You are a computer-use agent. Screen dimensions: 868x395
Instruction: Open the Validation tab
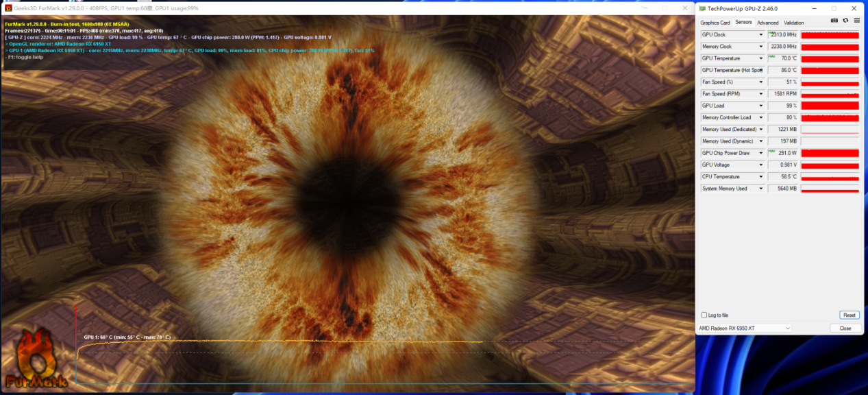(x=794, y=23)
